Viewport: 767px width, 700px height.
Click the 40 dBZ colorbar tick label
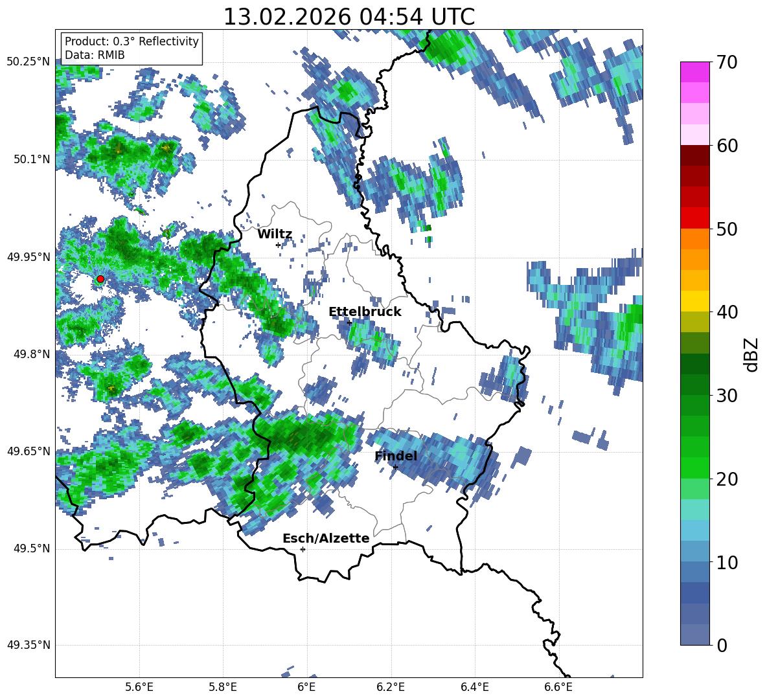pyautogui.click(x=727, y=312)
